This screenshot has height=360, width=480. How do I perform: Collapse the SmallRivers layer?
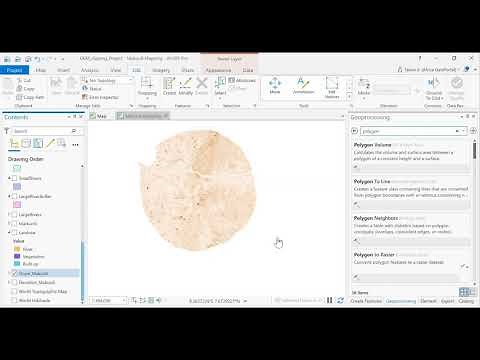coord(9,178)
